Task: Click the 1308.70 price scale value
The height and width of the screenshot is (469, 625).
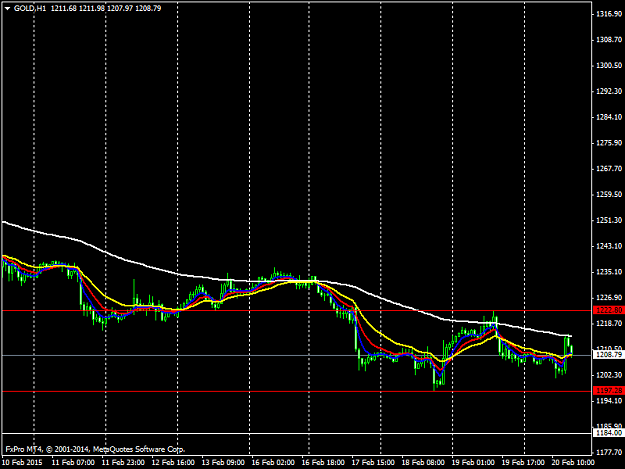Action: pos(609,39)
